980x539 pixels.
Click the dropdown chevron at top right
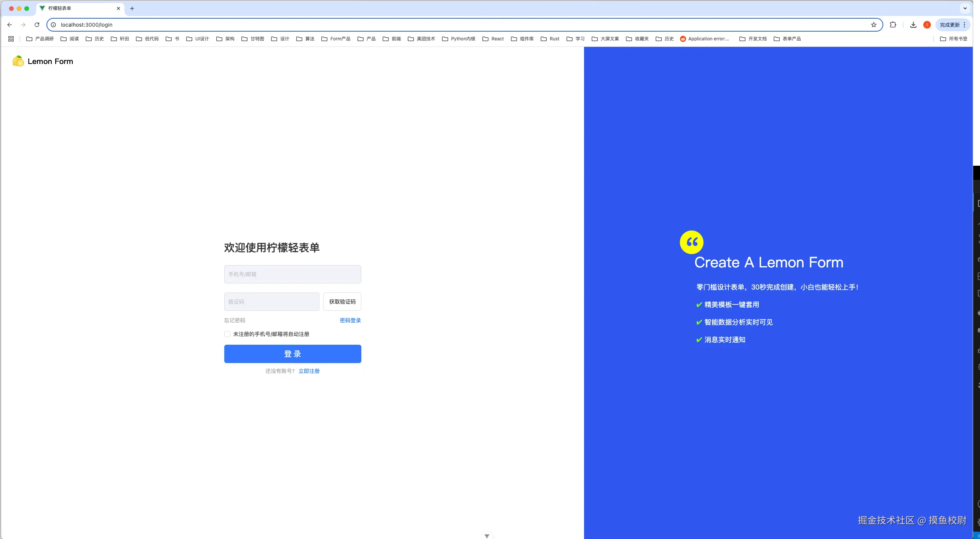pyautogui.click(x=965, y=8)
